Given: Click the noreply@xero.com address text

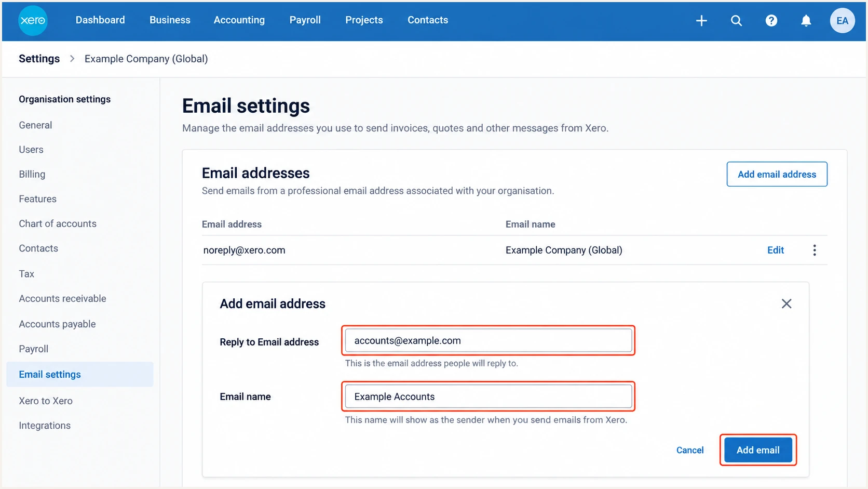Looking at the screenshot, I should (244, 250).
